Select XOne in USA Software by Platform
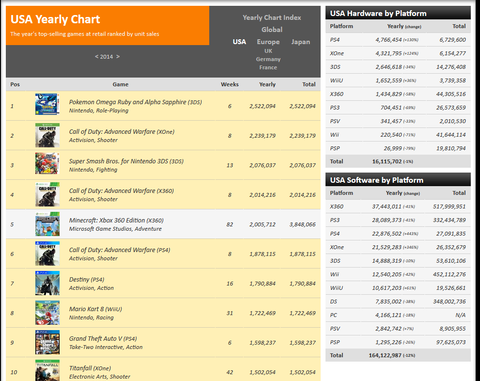The height and width of the screenshot is (381, 480). 337,247
